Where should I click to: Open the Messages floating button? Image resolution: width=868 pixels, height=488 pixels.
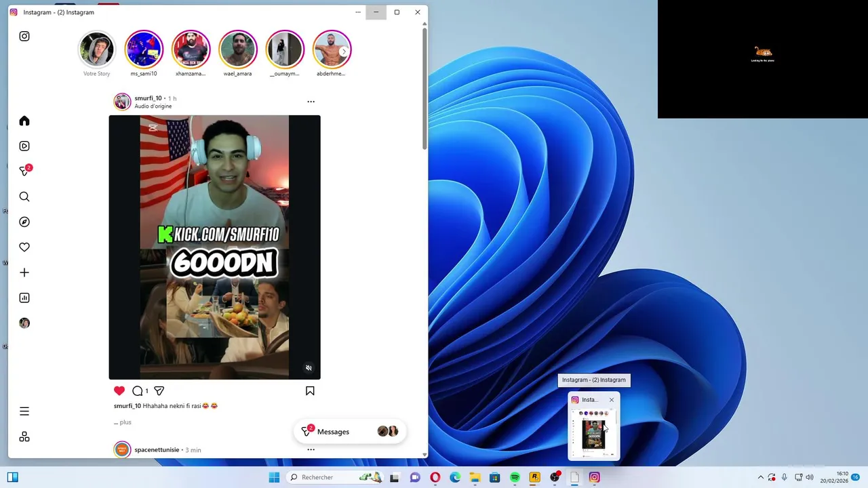350,432
